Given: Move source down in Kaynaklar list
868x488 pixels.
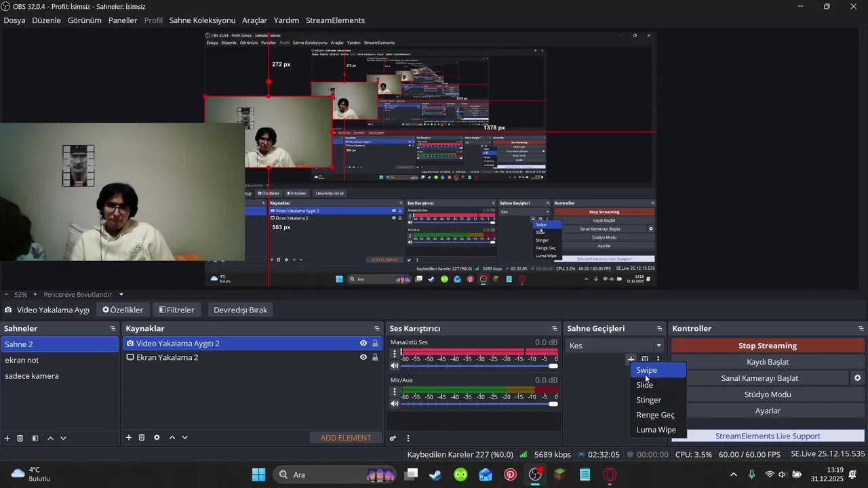Looking at the screenshot, I should pos(184,438).
